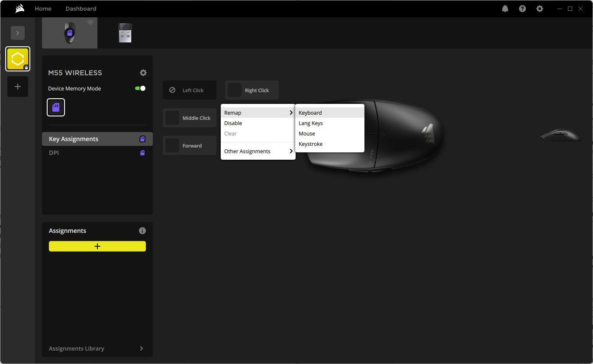
Task: Select the onboard memory profile slot icon
Action: (x=56, y=107)
